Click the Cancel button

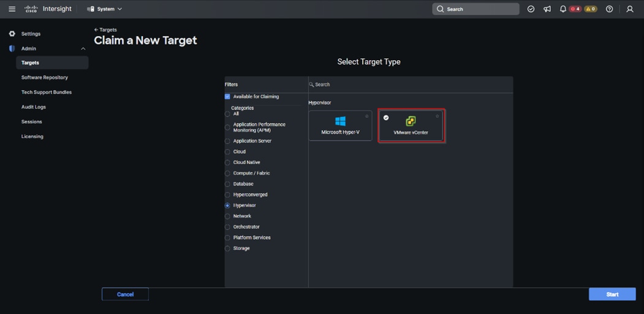[125, 294]
